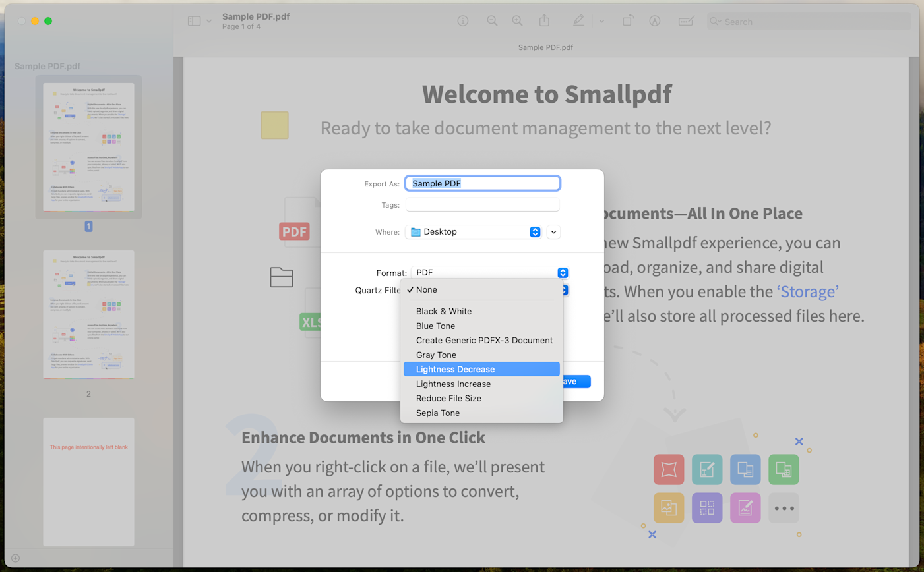The height and width of the screenshot is (572, 924).
Task: Zoom out of the document
Action: (492, 21)
